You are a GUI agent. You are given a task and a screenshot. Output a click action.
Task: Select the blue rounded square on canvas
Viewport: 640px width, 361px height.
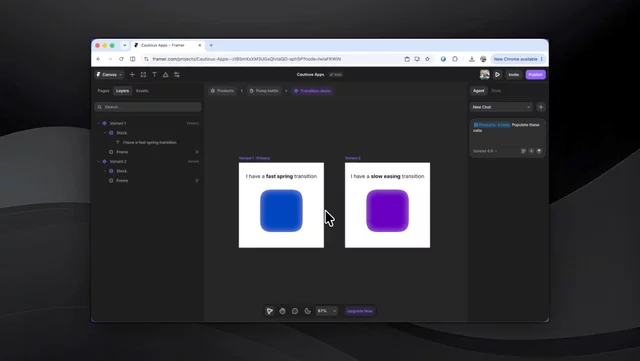[x=281, y=211]
